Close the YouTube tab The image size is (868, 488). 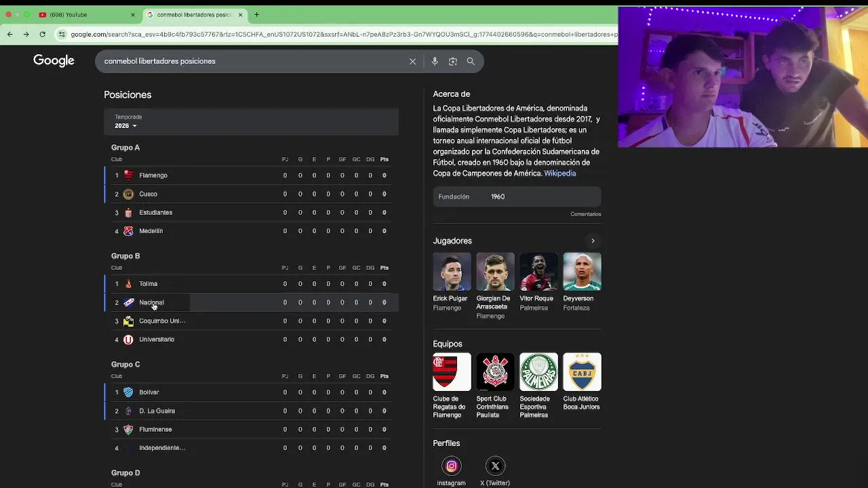click(132, 14)
